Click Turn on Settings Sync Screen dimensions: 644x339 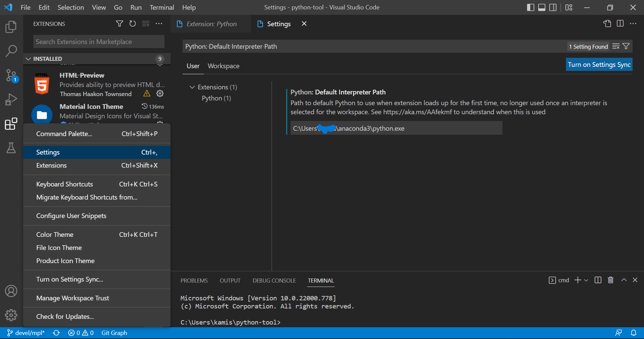pos(599,64)
